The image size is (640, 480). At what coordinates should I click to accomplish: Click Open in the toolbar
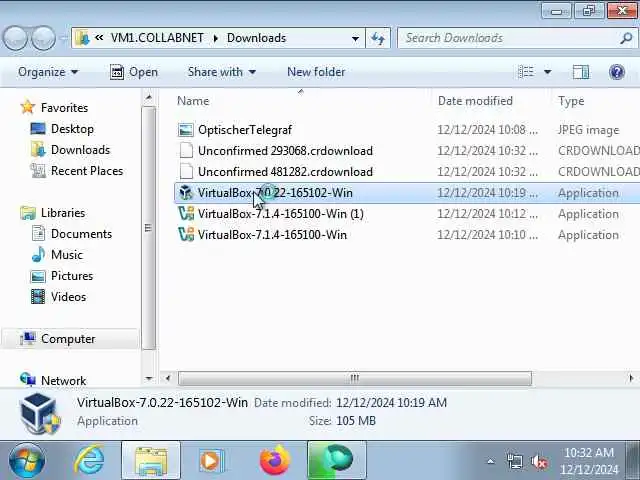[134, 72]
